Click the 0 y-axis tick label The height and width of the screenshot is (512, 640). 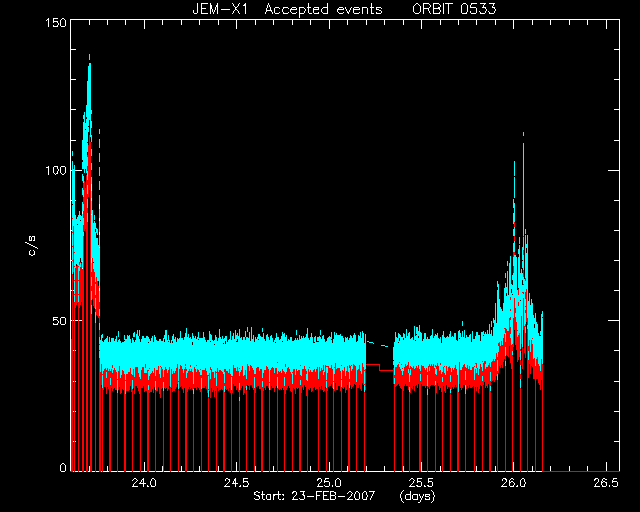(63, 468)
